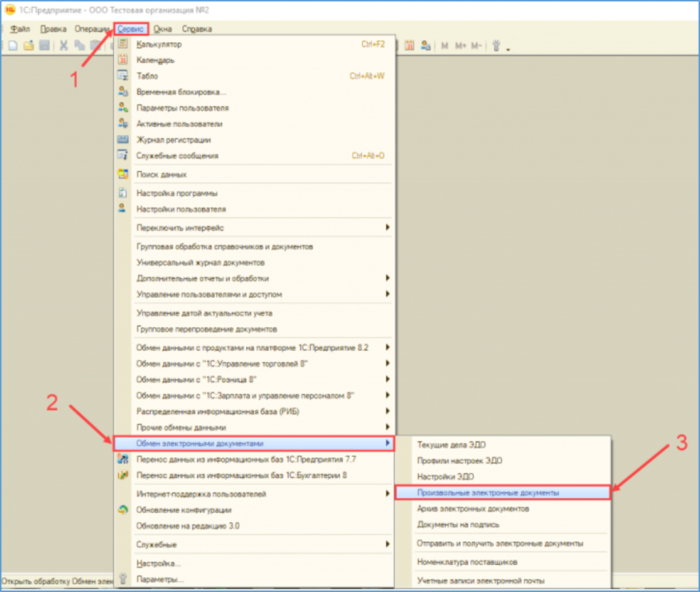Expand Обмен данными с 1С:Зарплата и управление персоналом
This screenshot has height=592, width=700.
point(387,395)
